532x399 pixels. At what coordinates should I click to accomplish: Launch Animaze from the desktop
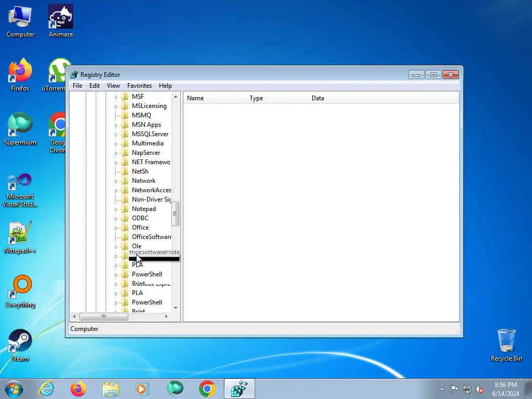(61, 21)
